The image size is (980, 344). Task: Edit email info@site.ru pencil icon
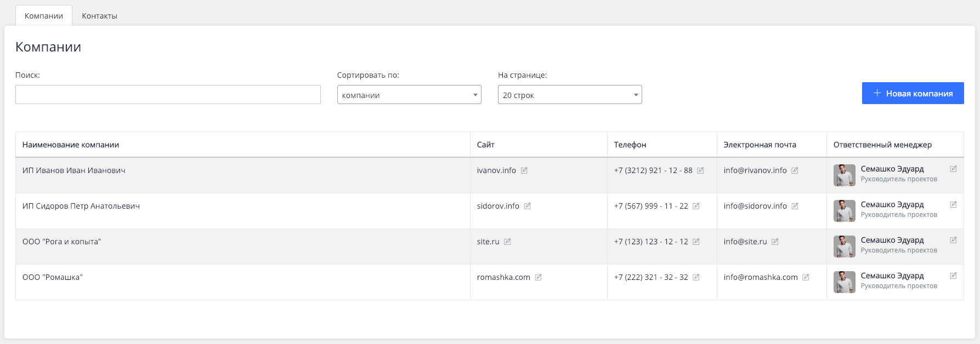775,242
